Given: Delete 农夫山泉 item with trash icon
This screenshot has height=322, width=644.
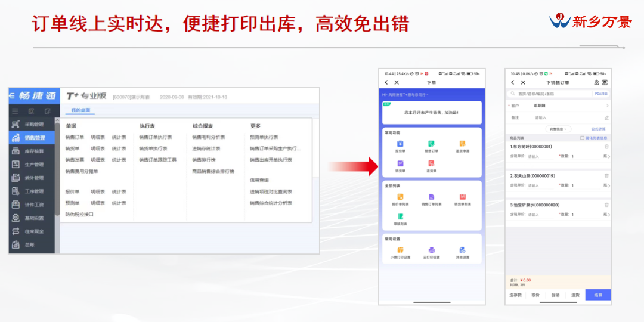Looking at the screenshot, I should 606,176.
